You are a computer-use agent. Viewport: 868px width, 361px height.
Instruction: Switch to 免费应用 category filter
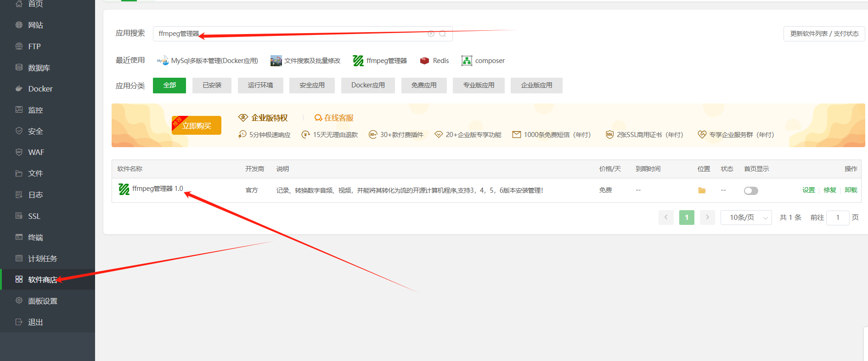[x=424, y=86]
